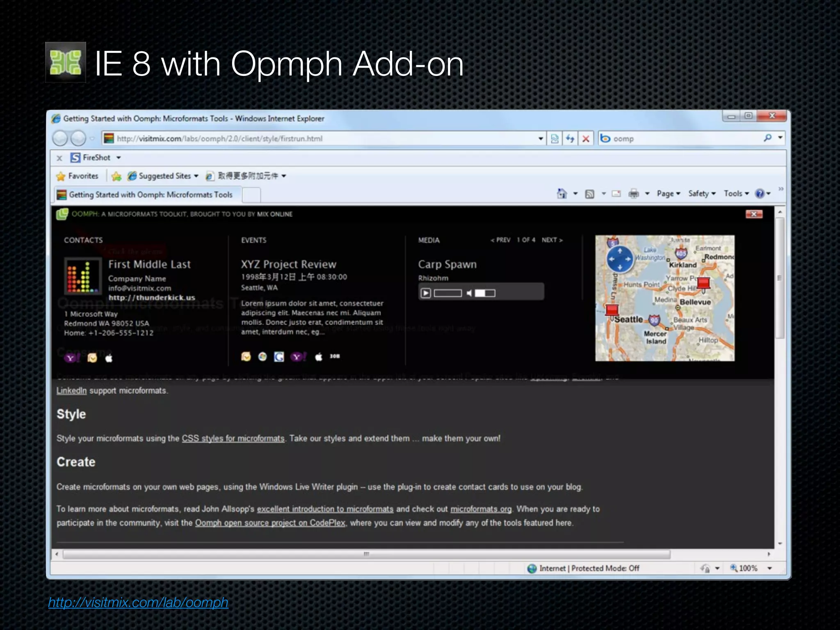This screenshot has width=840, height=630.
Task: Click the Help question-mark icon
Action: click(x=760, y=193)
